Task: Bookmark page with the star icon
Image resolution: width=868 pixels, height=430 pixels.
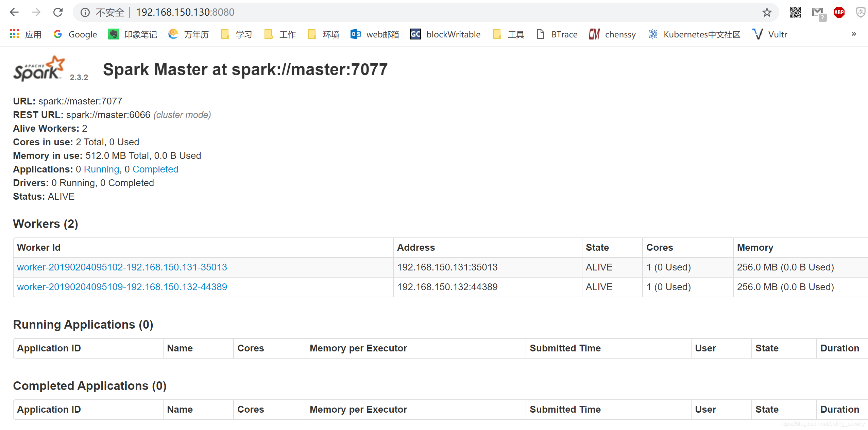Action: point(767,13)
